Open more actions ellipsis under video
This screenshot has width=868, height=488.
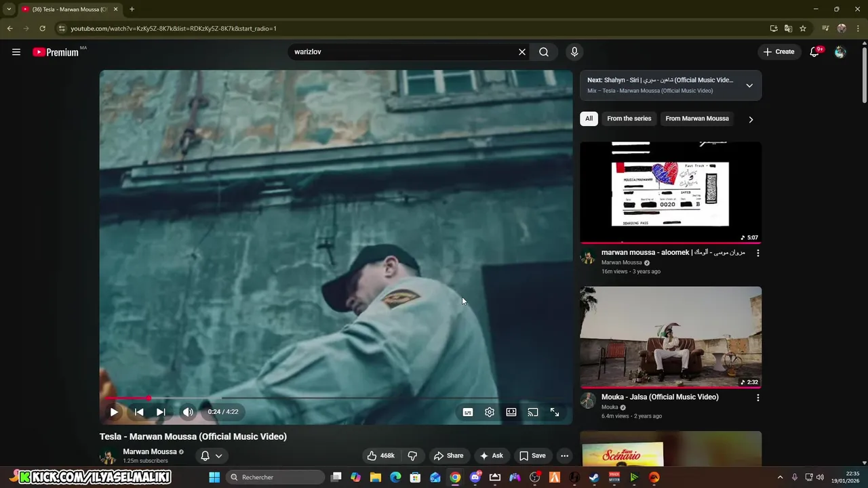coord(564,455)
